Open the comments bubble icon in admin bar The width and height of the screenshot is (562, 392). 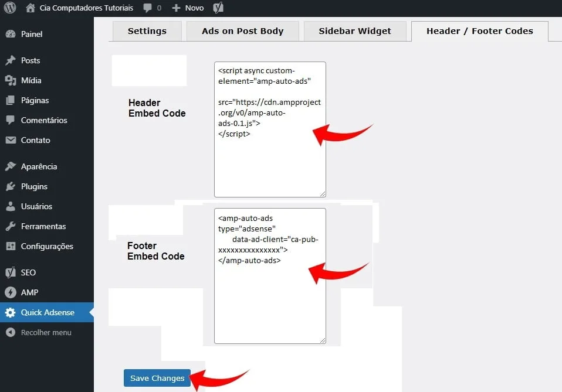147,8
